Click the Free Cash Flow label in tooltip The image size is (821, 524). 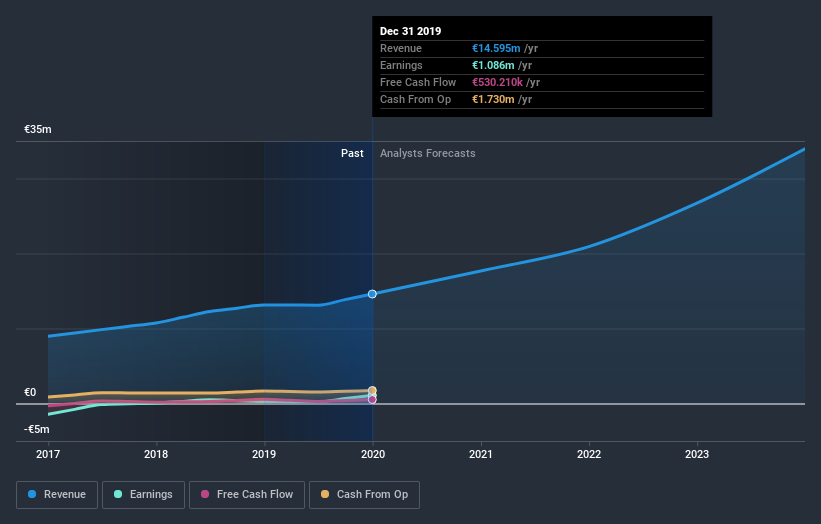pos(418,83)
